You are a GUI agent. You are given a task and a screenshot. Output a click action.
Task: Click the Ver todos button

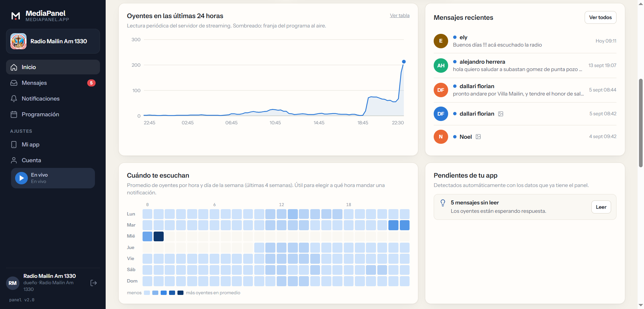(600, 17)
